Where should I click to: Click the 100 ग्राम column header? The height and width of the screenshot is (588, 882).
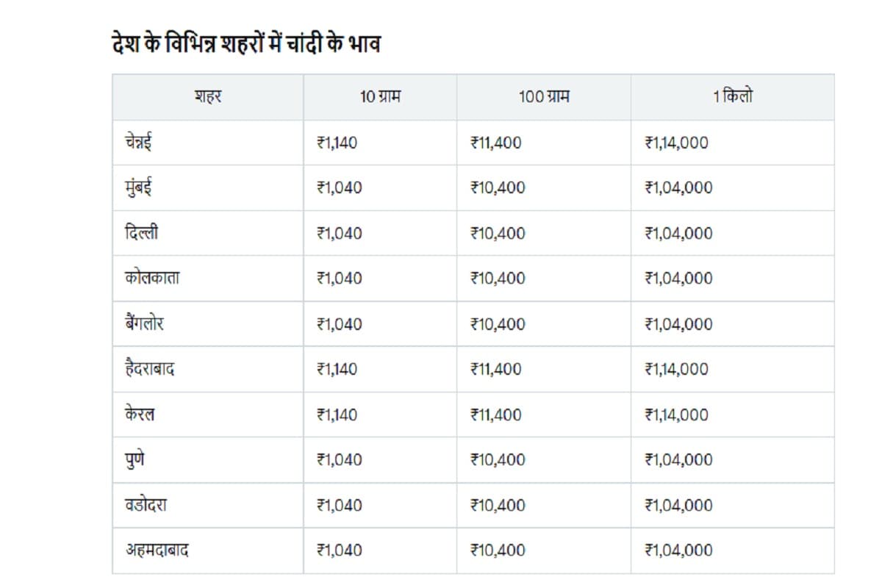point(544,97)
